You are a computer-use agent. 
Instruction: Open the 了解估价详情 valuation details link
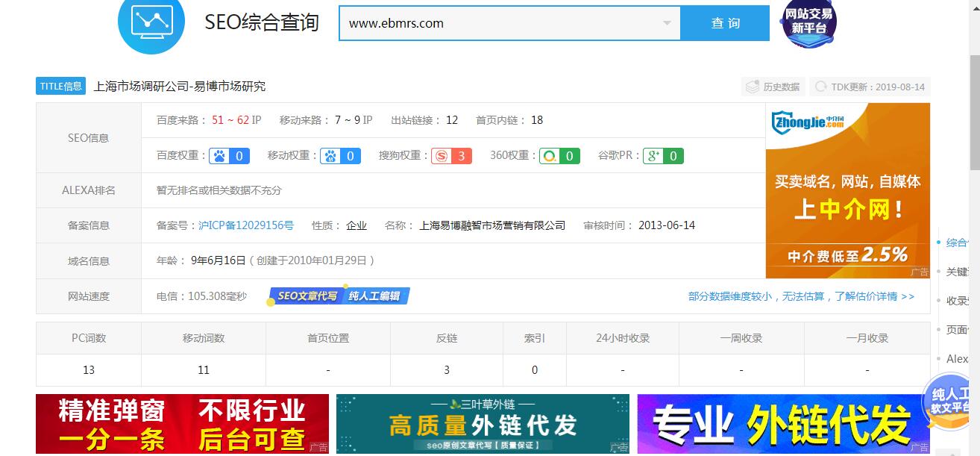[x=801, y=296]
